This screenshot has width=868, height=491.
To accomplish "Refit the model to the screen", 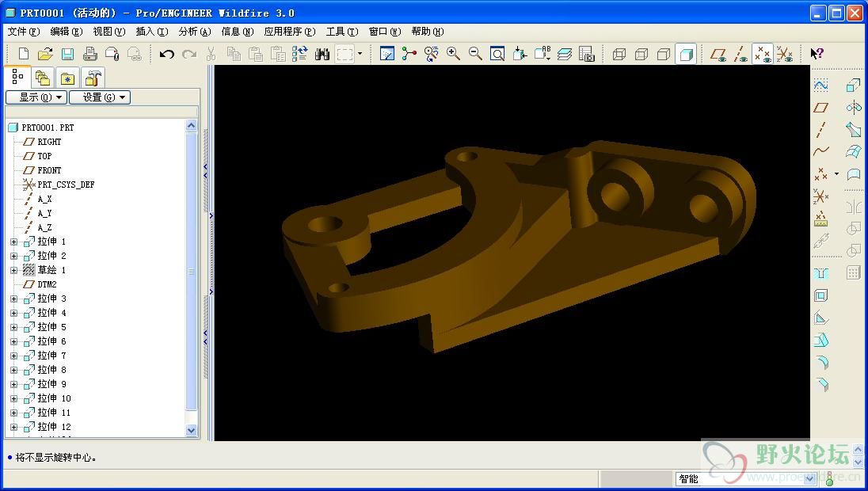I will tap(497, 54).
